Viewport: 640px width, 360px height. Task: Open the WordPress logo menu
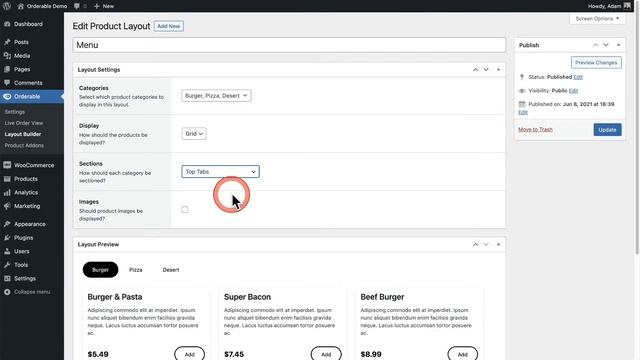click(7, 6)
